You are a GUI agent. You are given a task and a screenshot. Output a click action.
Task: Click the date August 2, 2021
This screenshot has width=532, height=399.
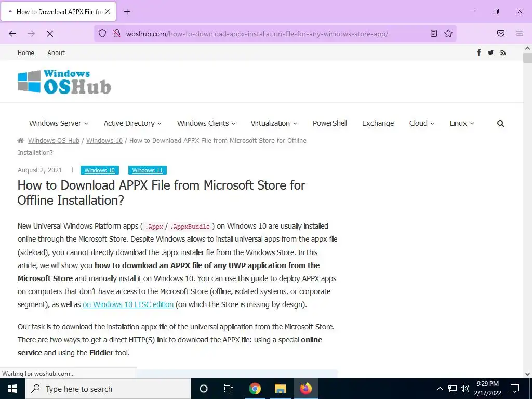click(39, 170)
